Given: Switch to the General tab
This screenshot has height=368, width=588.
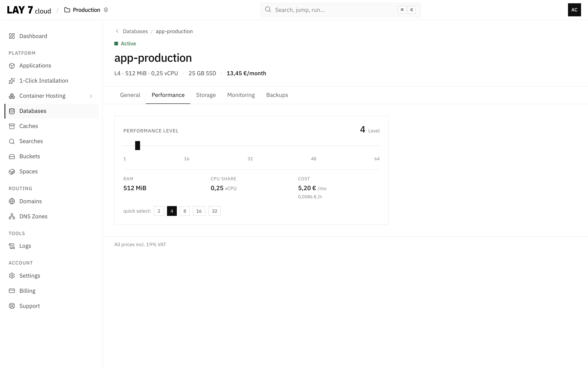Looking at the screenshot, I should pyautogui.click(x=130, y=95).
